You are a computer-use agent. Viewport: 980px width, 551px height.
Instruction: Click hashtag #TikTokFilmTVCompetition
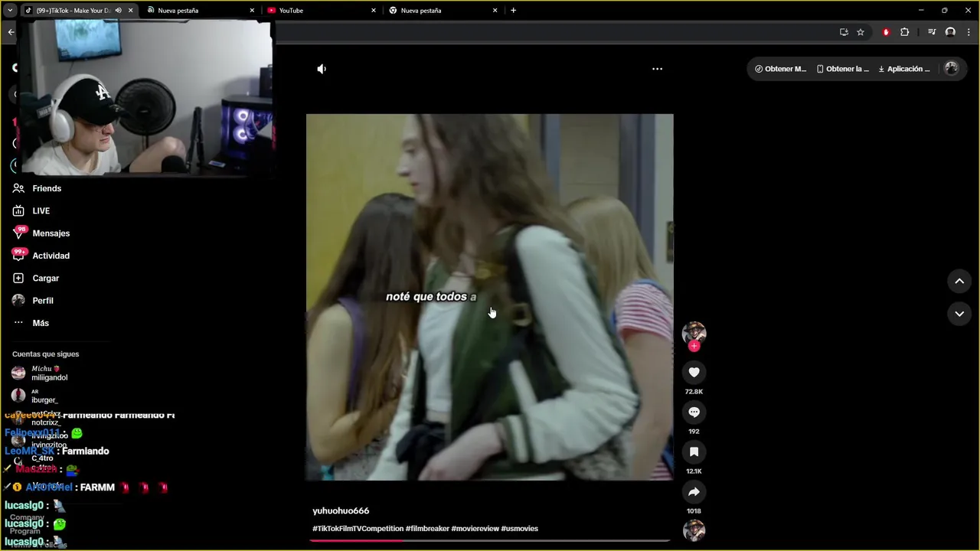click(358, 529)
